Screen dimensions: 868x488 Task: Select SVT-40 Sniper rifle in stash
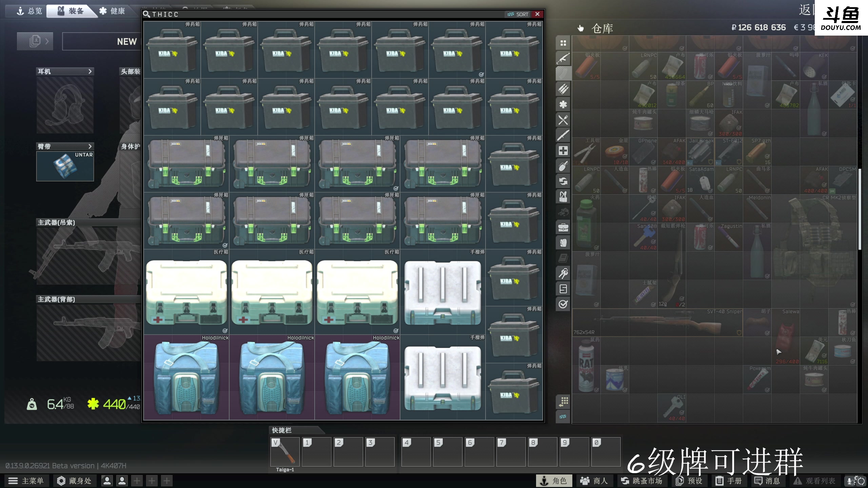click(x=658, y=322)
